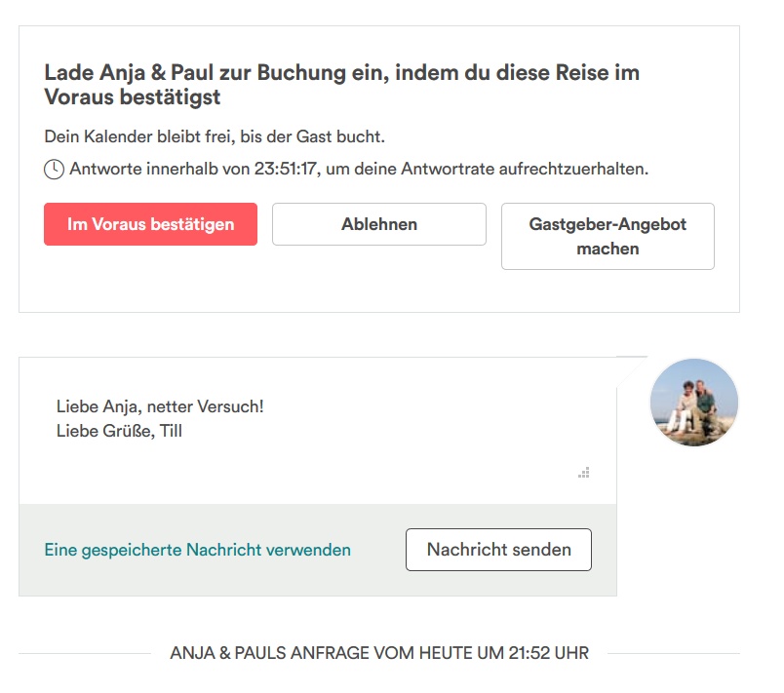
Task: Click the divider line left of timestamp label
Action: pos(88,653)
